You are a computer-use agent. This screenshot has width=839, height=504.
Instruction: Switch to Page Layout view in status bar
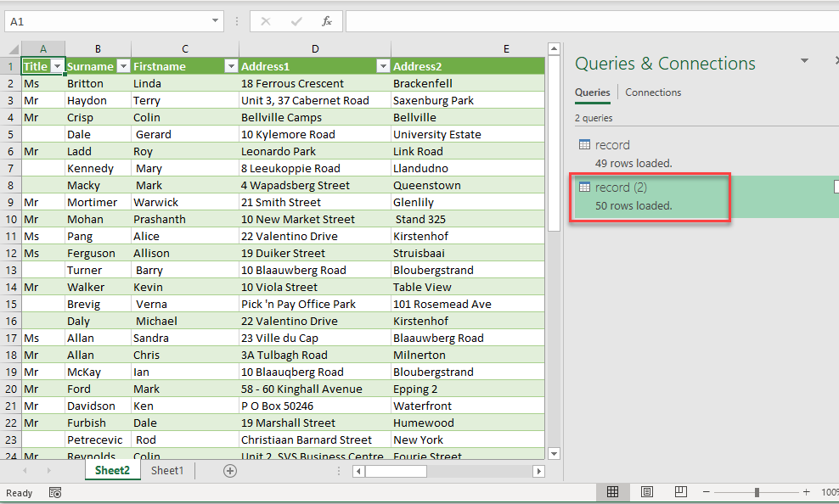[645, 492]
